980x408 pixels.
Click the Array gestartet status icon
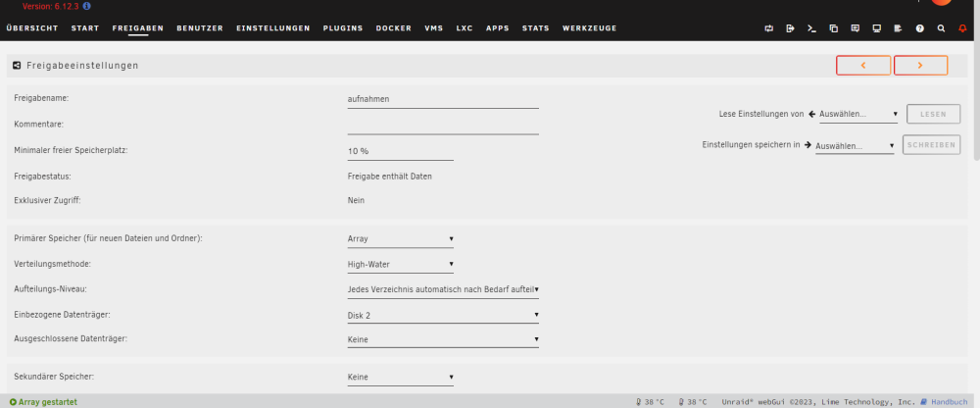(x=13, y=402)
